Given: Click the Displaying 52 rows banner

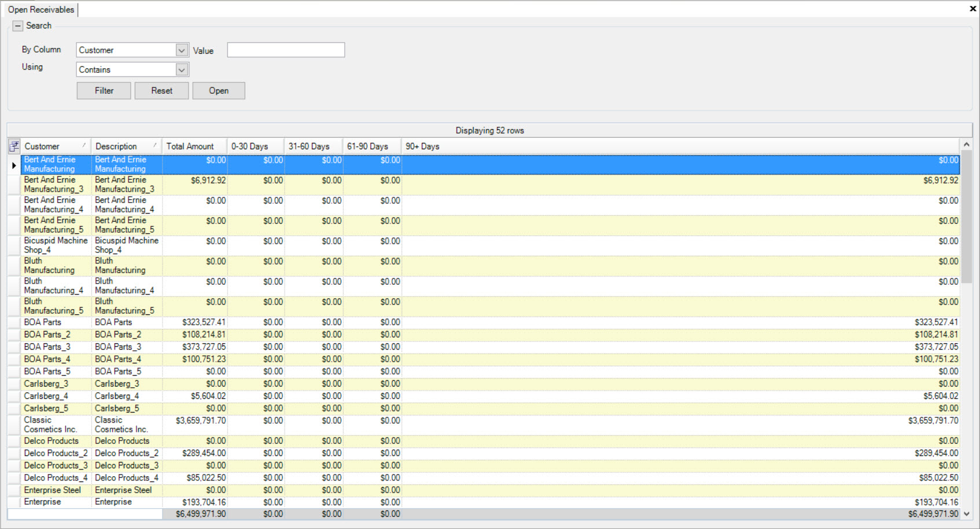Looking at the screenshot, I should tap(489, 131).
